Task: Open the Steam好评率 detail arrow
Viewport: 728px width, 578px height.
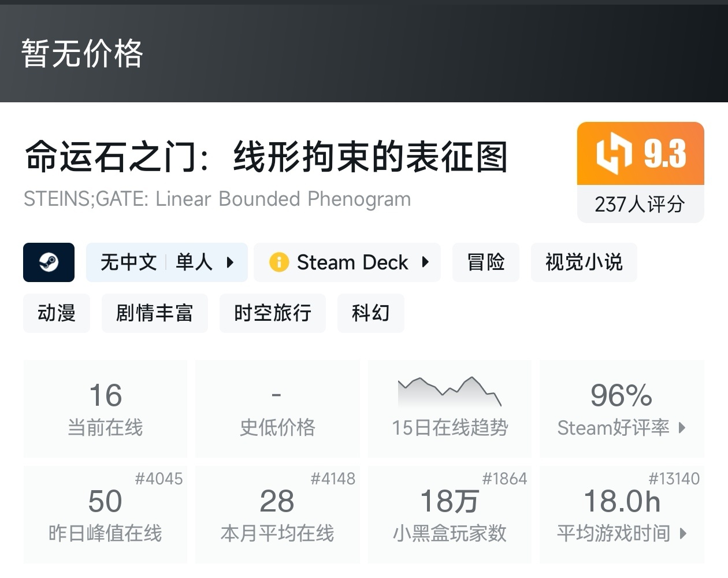Action: [682, 428]
